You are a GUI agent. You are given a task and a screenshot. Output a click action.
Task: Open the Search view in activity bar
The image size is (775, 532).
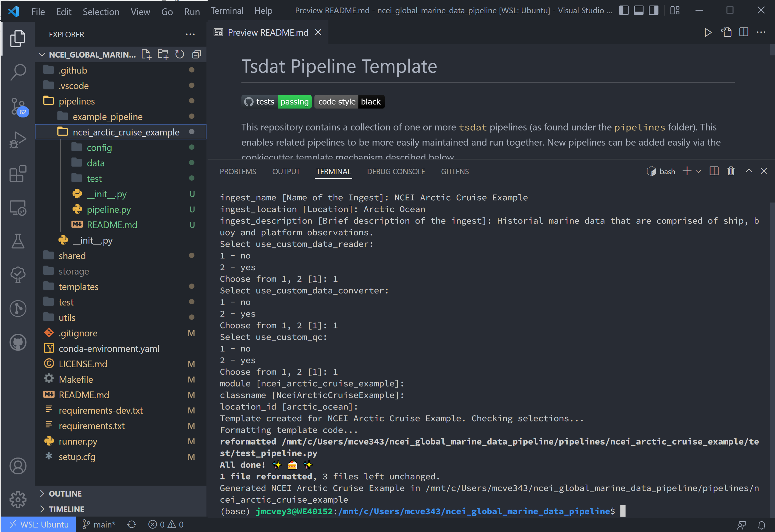[x=18, y=72]
